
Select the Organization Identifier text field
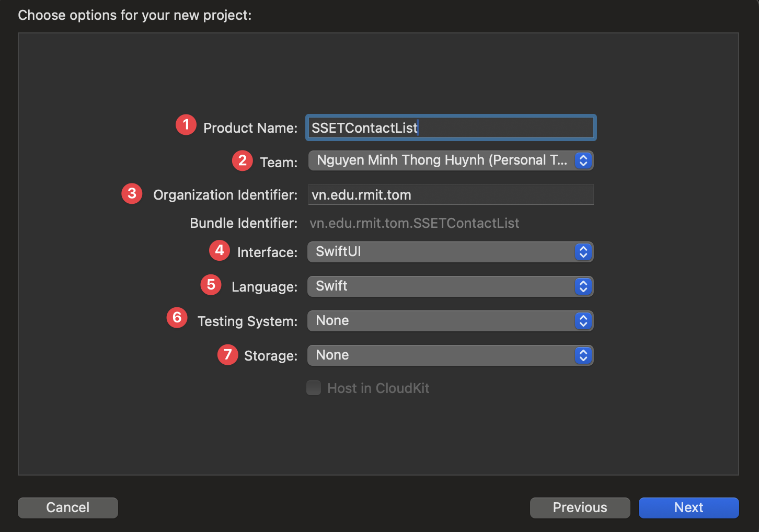point(450,194)
